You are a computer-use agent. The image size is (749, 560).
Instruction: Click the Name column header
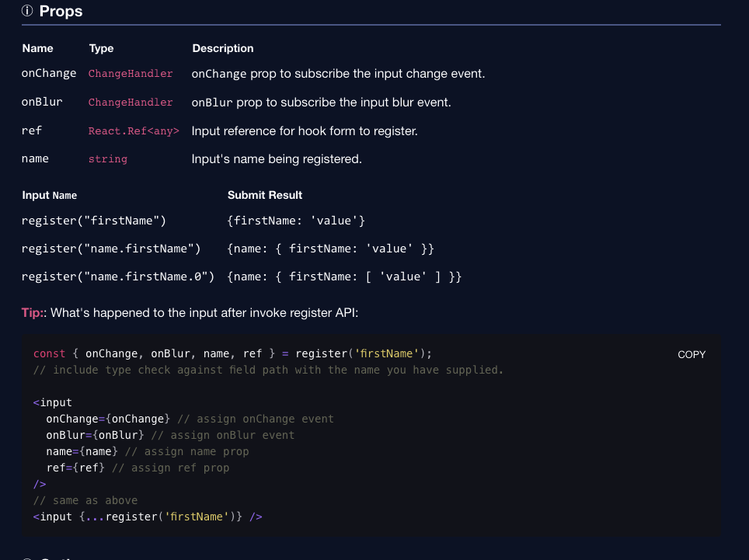pos(38,48)
